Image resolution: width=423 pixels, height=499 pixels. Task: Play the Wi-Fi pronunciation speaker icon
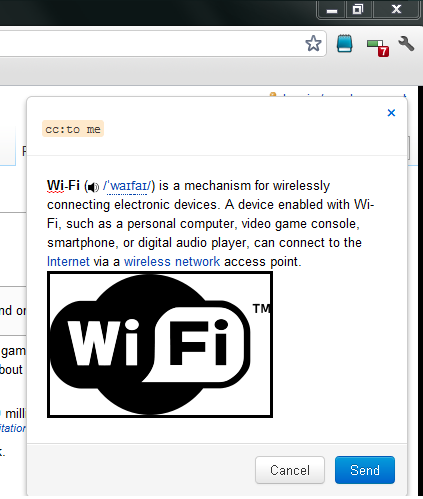point(93,187)
